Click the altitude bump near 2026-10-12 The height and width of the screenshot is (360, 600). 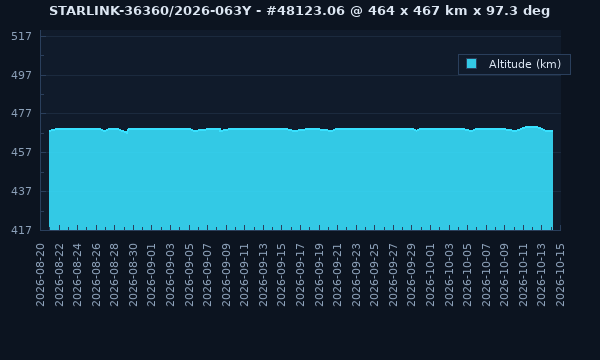tap(532, 127)
